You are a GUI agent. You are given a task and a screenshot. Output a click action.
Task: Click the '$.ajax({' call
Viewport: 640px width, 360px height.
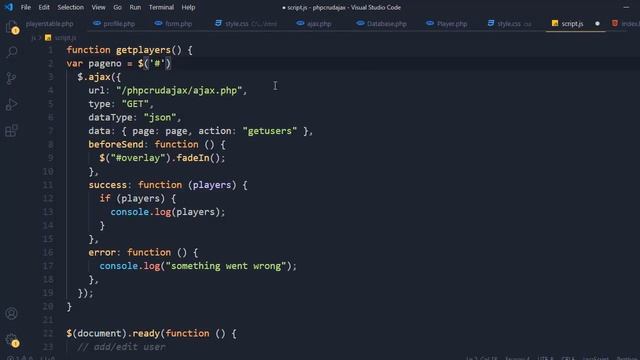(x=99, y=77)
